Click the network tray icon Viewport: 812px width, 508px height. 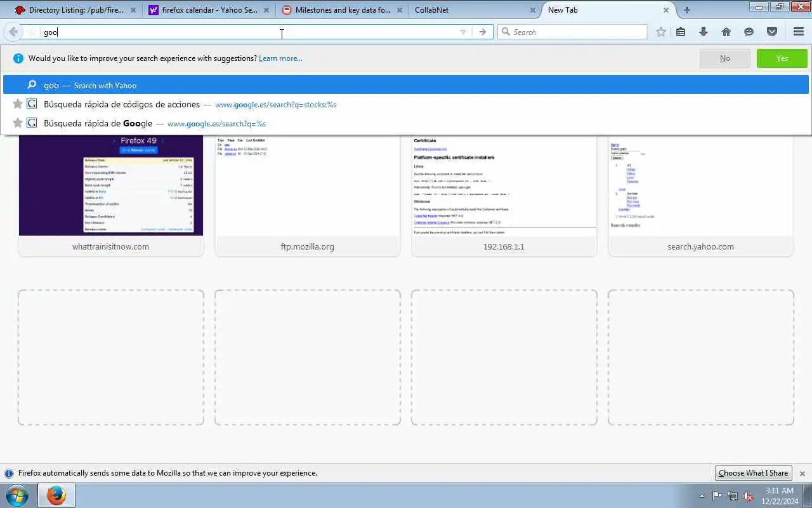[733, 496]
